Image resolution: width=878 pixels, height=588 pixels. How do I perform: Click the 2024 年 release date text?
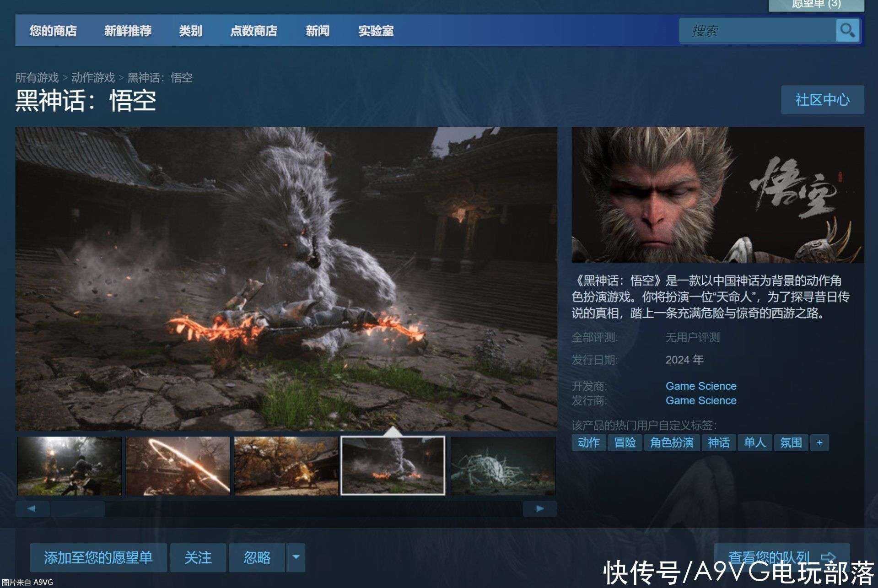684,360
